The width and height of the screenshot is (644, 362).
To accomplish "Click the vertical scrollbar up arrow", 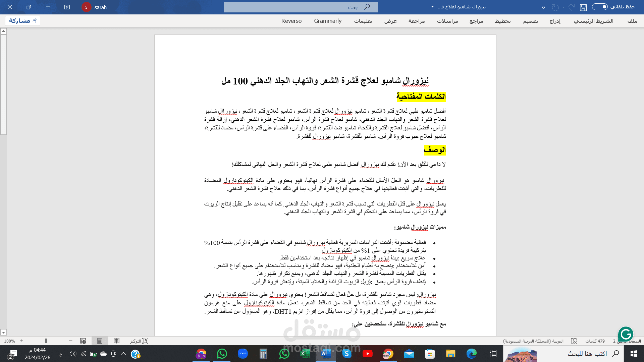I will tap(3, 31).
